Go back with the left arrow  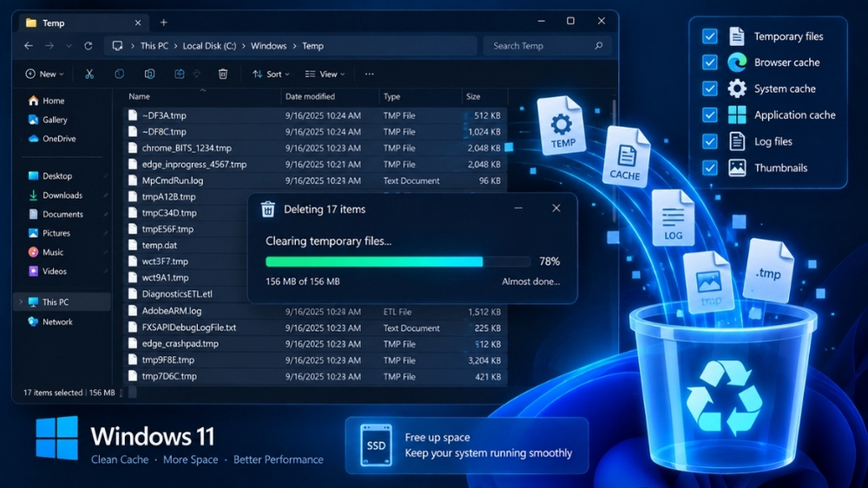pyautogui.click(x=29, y=46)
